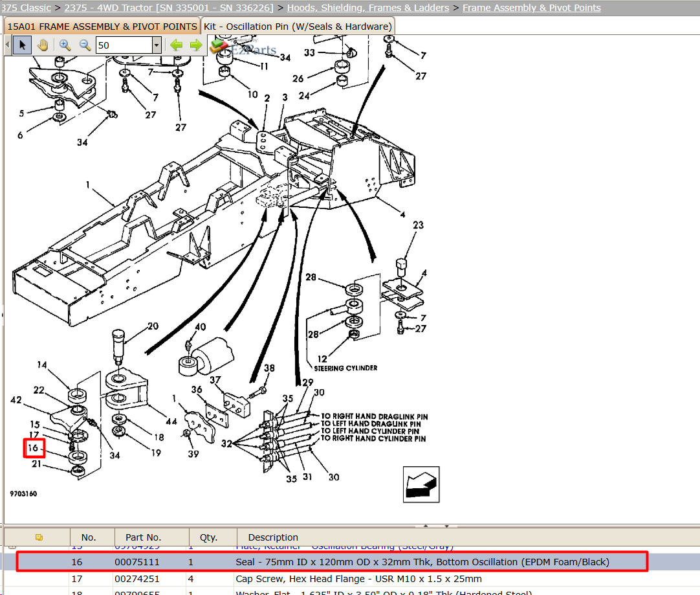Click the STEERING CYLINDER label
The image size is (700, 595).
tap(345, 368)
